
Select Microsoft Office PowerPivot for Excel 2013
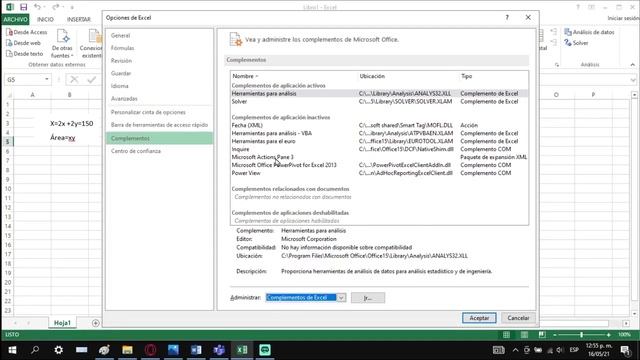click(x=379, y=165)
